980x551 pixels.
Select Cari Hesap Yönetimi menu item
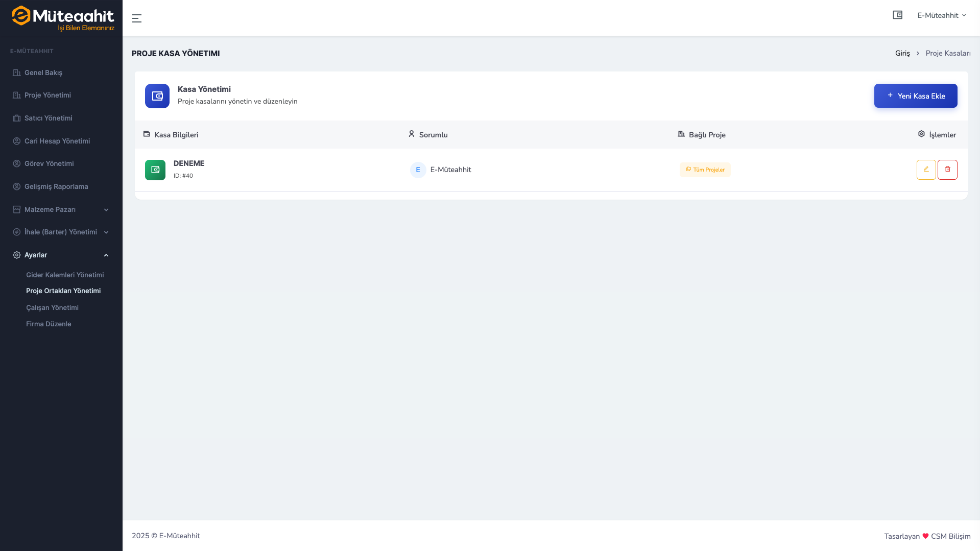57,141
